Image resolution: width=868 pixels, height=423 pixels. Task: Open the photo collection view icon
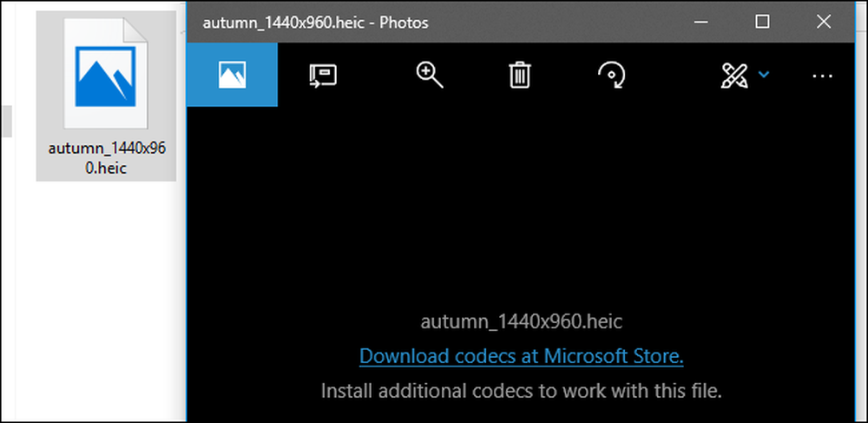pos(232,75)
